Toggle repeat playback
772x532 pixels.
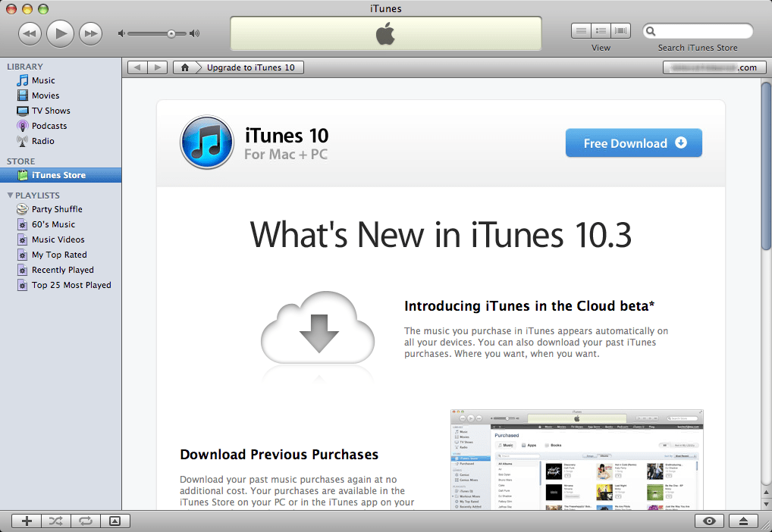pos(86,521)
